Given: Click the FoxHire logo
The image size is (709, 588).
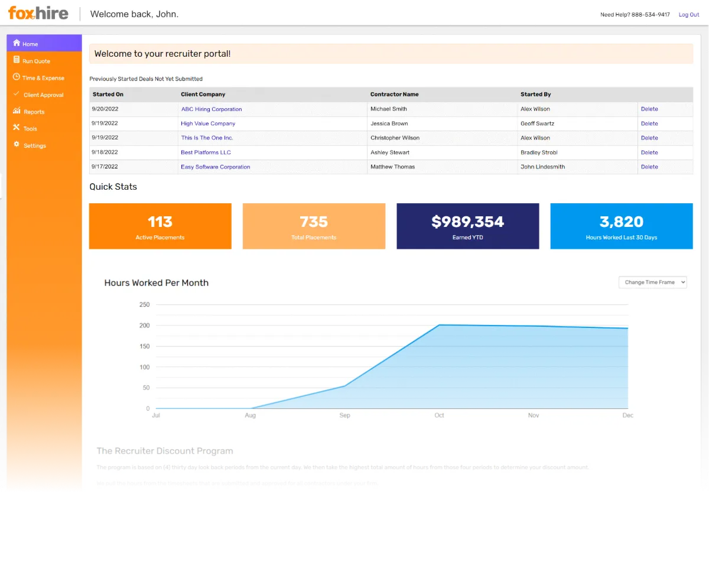Looking at the screenshot, I should 38,13.
